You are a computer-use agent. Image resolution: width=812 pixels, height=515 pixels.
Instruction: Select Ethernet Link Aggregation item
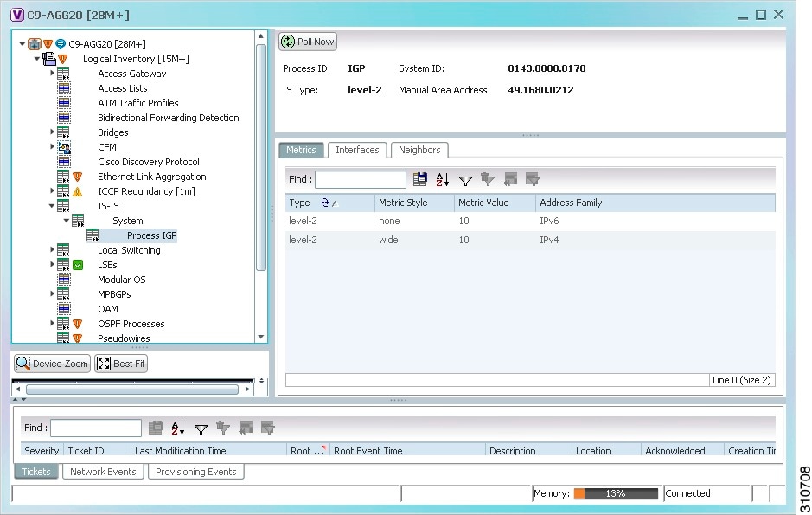(x=151, y=177)
